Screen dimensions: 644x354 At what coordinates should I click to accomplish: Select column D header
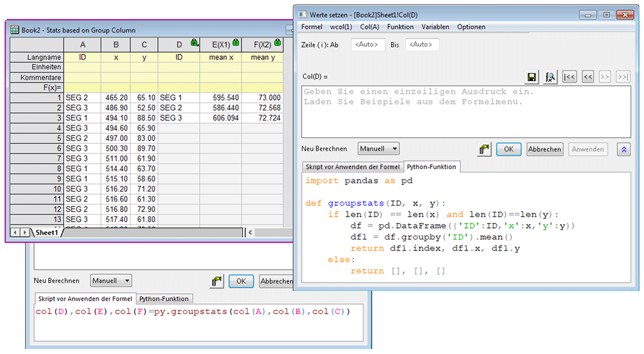pos(179,45)
